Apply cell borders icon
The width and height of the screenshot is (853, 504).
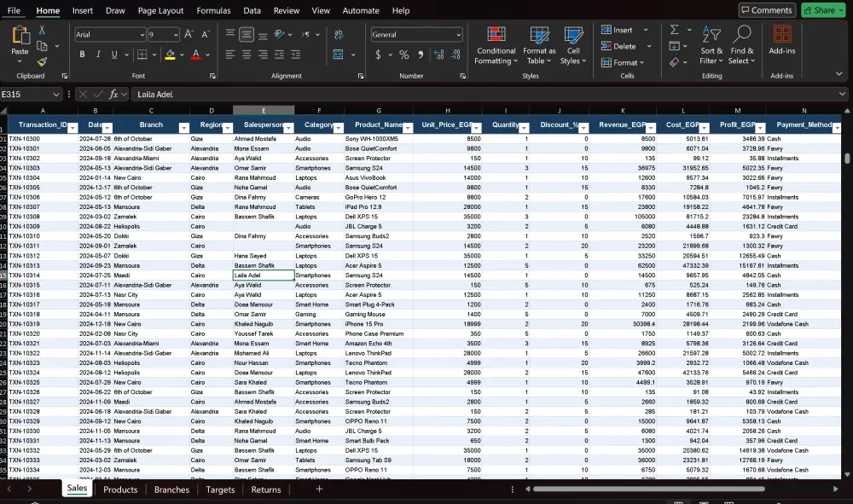tap(142, 55)
